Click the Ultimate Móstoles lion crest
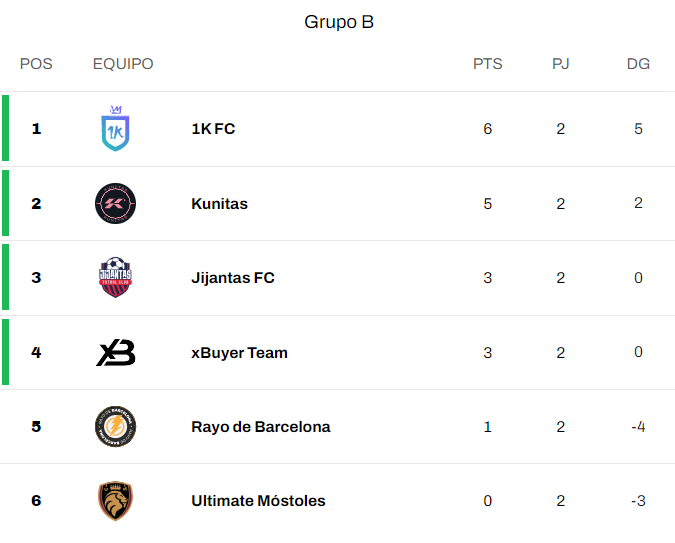 click(x=115, y=501)
